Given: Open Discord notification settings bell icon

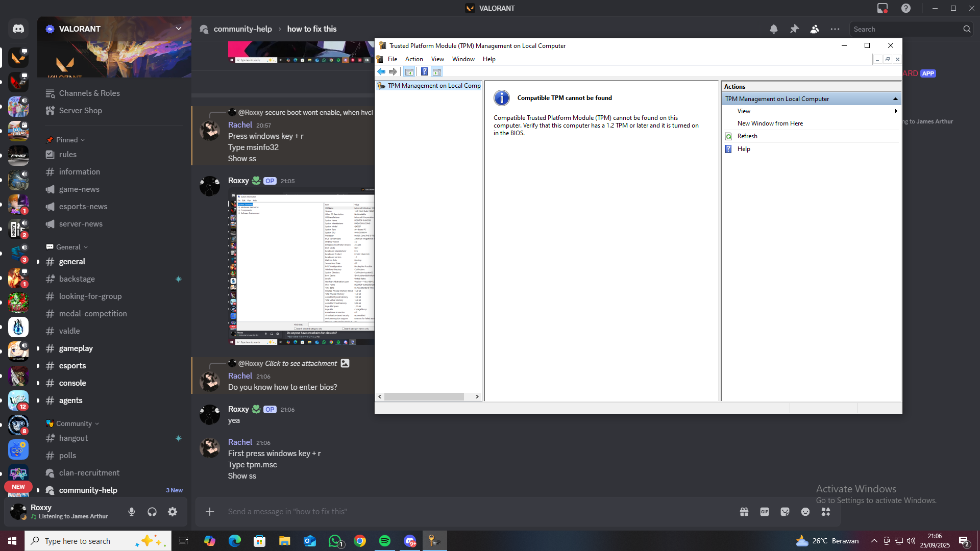Looking at the screenshot, I should click(x=774, y=29).
